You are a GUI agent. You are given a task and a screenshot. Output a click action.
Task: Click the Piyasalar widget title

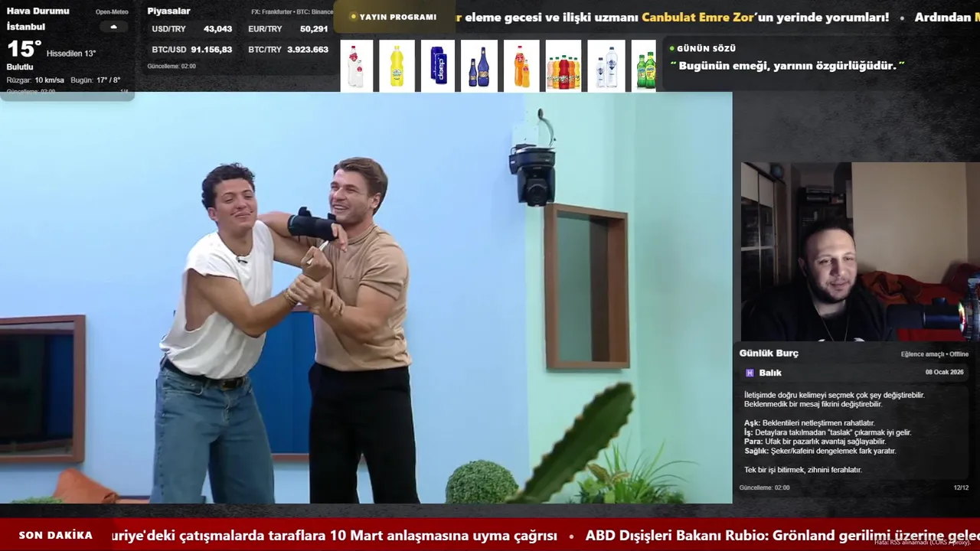168,11
